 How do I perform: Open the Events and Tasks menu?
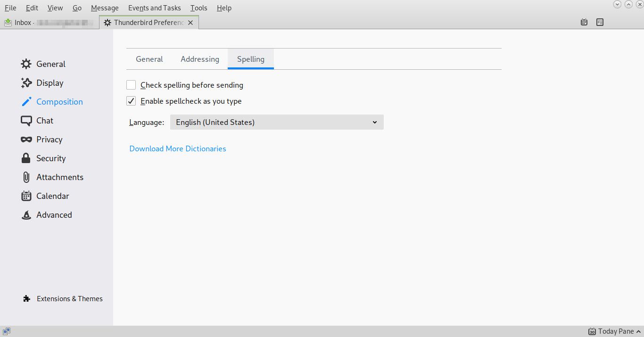click(x=154, y=8)
